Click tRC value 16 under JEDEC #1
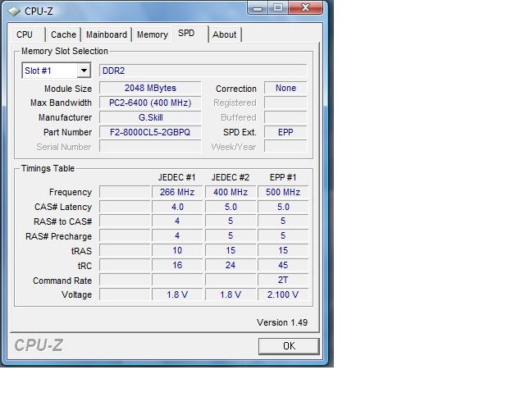 [177, 265]
